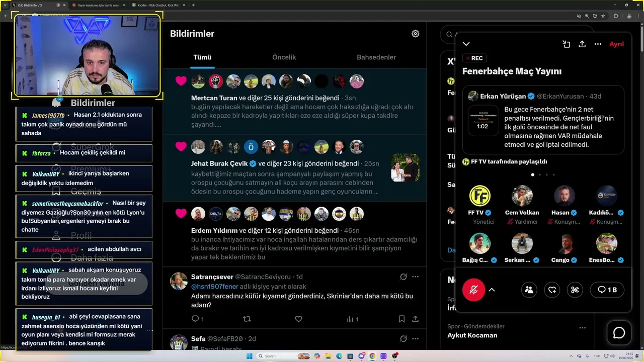Viewport: 644px width, 362px height.
Task: Show the space participants list icon
Action: (x=529, y=290)
